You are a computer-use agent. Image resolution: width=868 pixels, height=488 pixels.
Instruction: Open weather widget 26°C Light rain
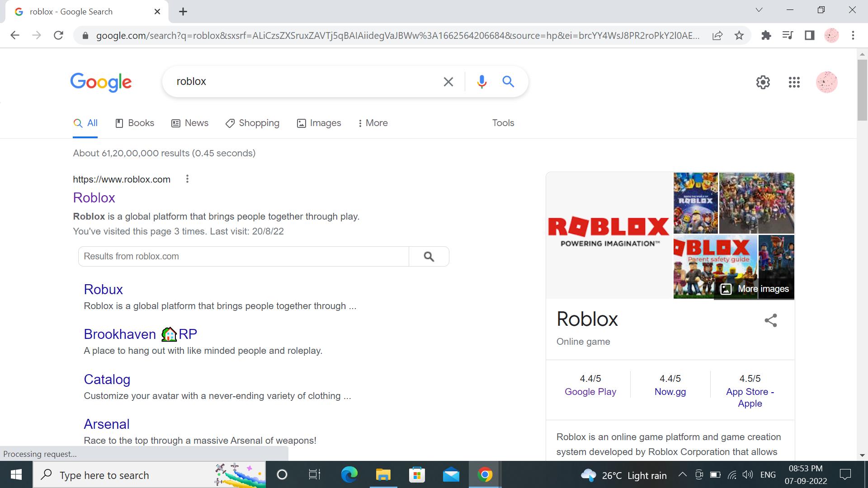tap(624, 475)
